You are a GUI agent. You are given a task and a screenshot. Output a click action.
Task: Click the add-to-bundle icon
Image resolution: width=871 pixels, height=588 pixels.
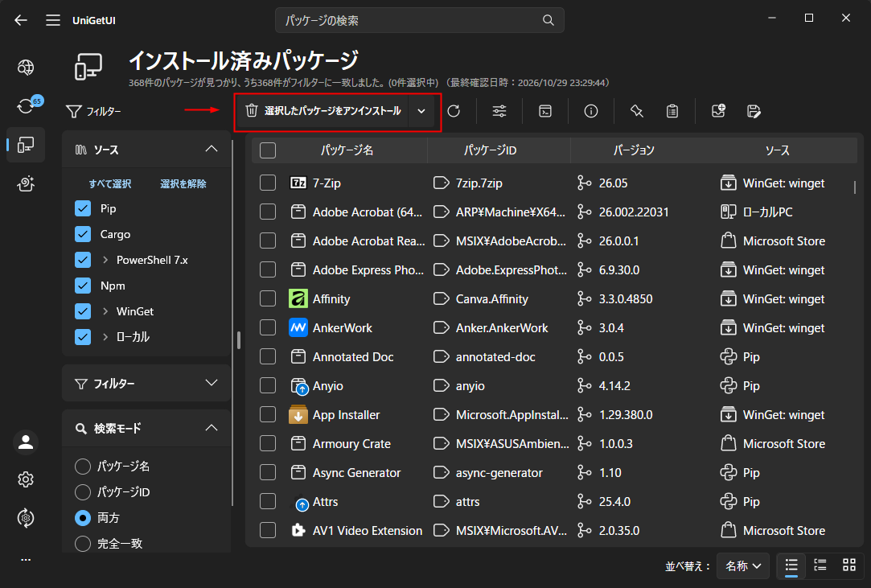[718, 111]
